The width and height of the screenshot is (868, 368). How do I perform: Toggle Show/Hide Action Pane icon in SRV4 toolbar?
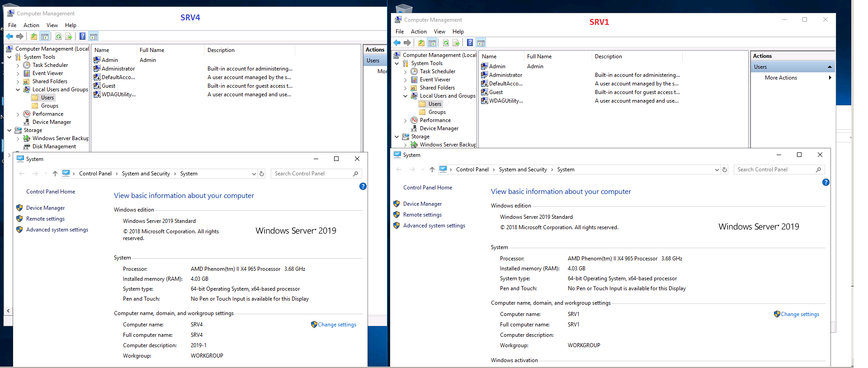93,36
